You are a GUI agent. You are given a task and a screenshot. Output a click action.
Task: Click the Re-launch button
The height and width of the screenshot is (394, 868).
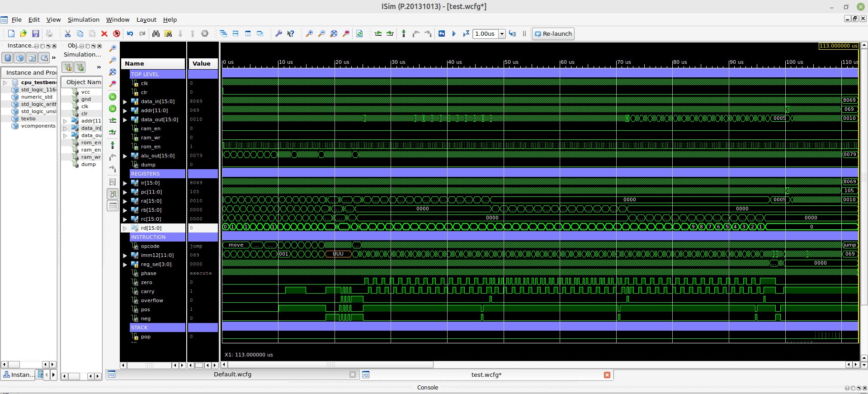(553, 34)
